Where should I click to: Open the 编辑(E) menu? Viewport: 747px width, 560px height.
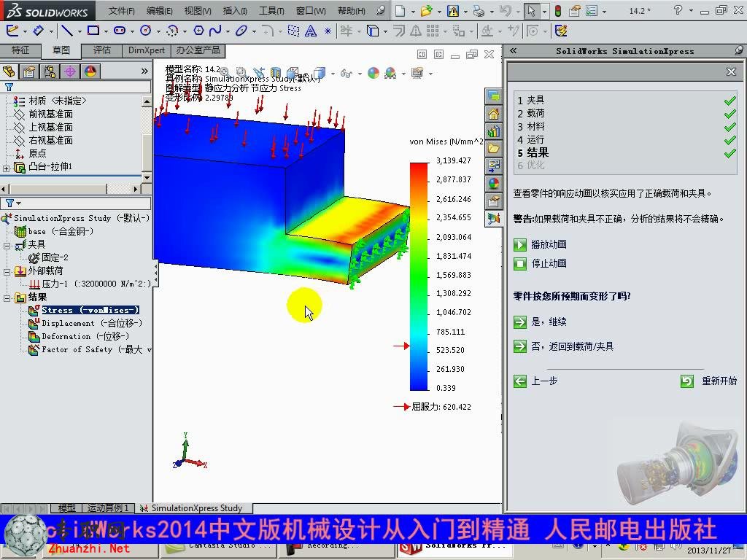coord(159,10)
